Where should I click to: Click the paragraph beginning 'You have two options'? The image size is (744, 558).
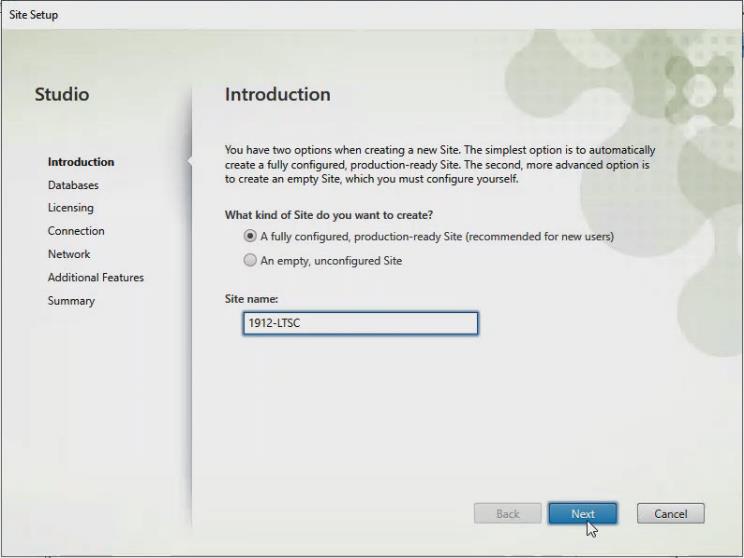[x=440, y=164]
